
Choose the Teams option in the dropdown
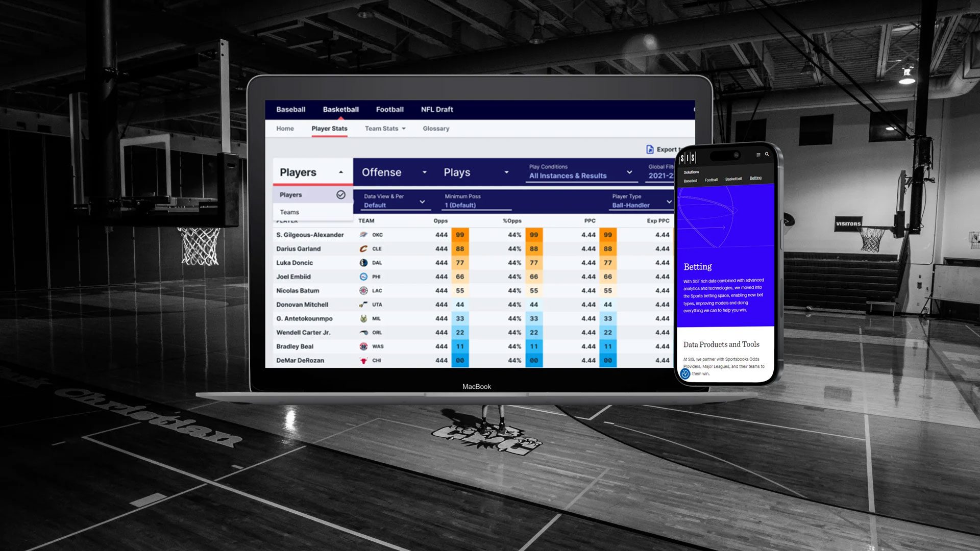tap(289, 212)
